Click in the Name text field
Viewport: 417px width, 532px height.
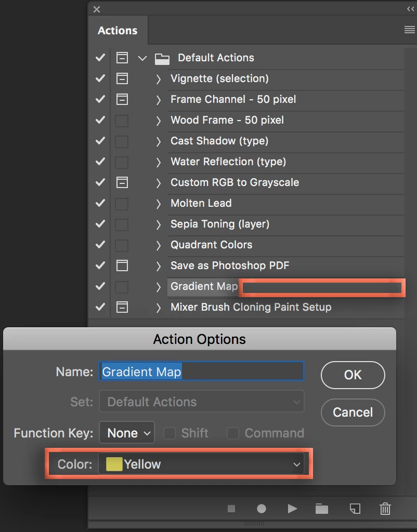tap(201, 372)
